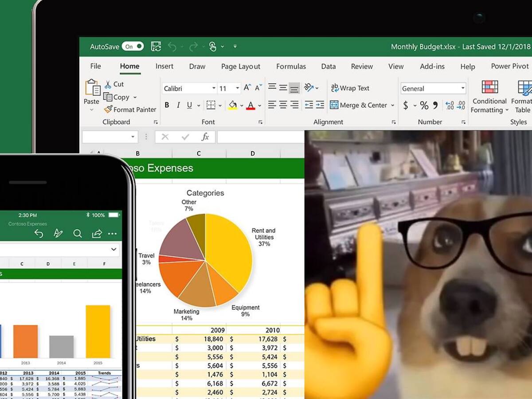Viewport: 532px width, 399px height.
Task: Click the Format Painter icon
Action: pyautogui.click(x=108, y=110)
